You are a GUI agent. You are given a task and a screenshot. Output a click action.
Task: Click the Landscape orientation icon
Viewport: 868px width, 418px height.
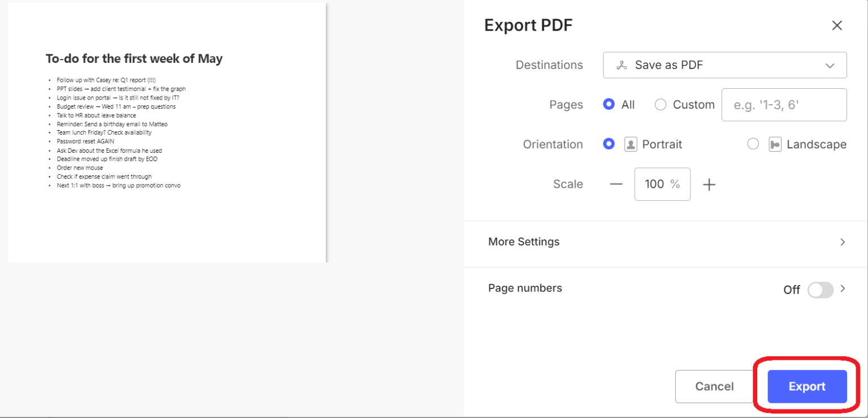[774, 144]
